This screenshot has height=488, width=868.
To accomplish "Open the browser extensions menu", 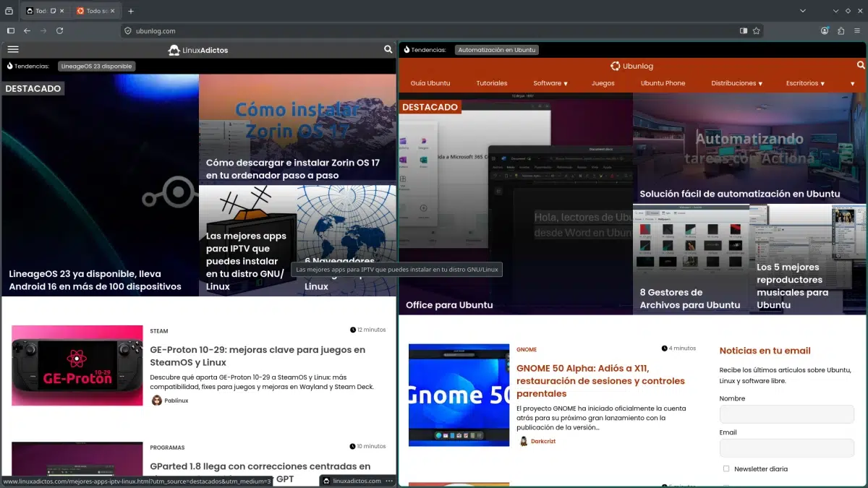I will pyautogui.click(x=841, y=31).
